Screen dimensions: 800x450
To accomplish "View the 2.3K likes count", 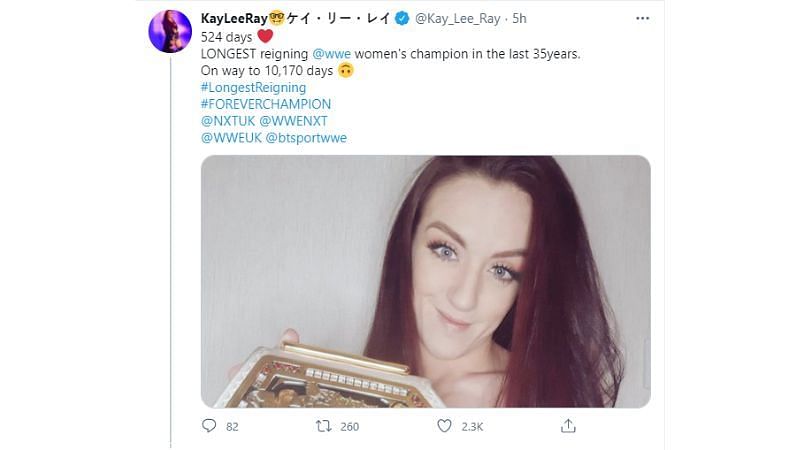I will (472, 427).
